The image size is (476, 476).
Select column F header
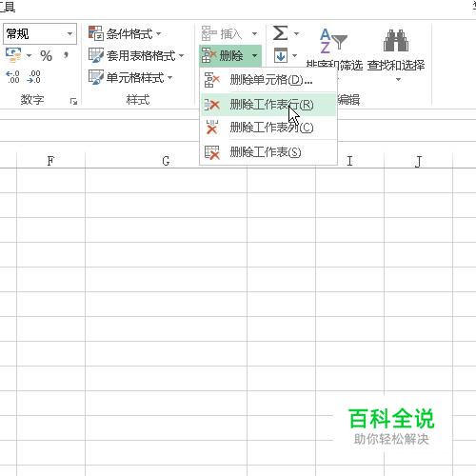(50, 161)
